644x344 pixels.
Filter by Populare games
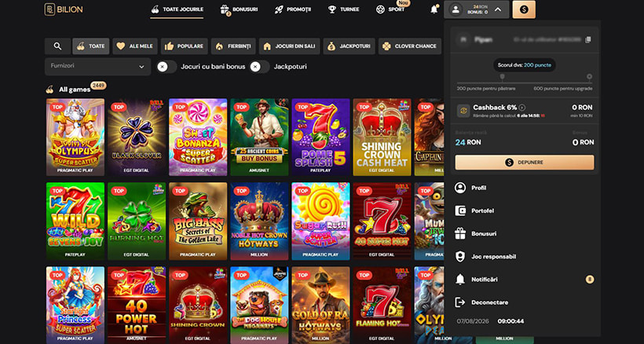pos(185,46)
